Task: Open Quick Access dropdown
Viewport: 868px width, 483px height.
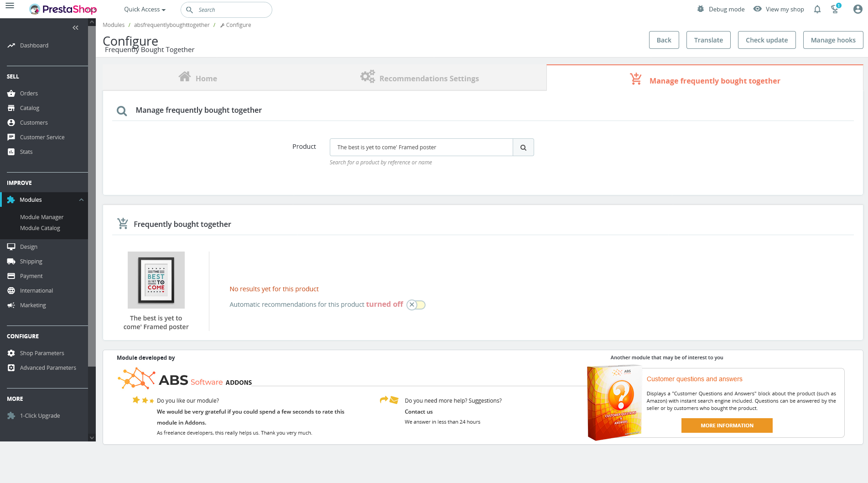Action: click(145, 10)
